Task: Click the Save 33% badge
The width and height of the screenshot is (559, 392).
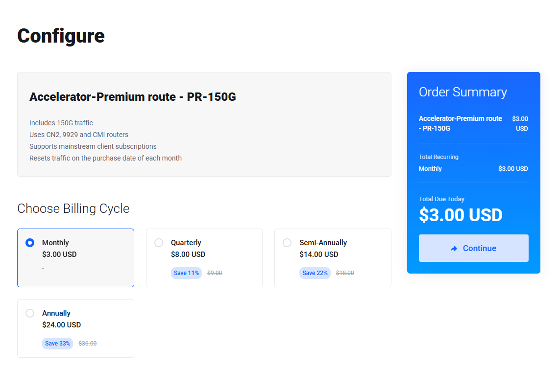Action: click(x=57, y=344)
